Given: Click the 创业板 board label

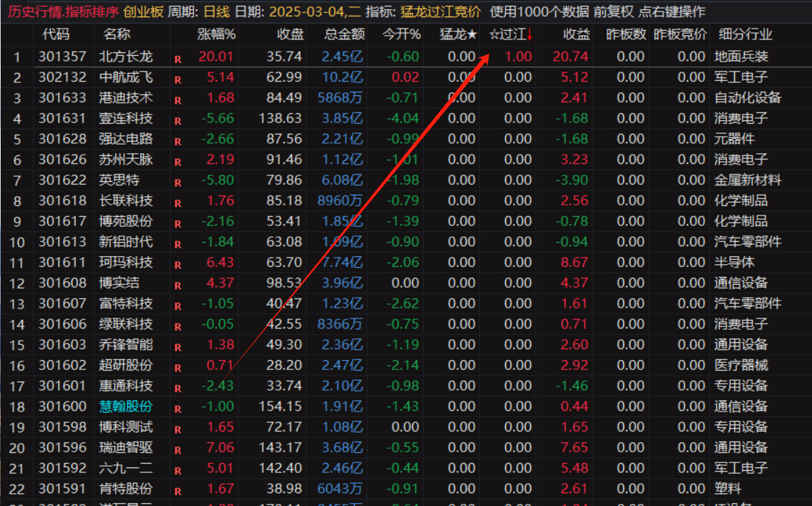Looking at the screenshot, I should pyautogui.click(x=143, y=11).
